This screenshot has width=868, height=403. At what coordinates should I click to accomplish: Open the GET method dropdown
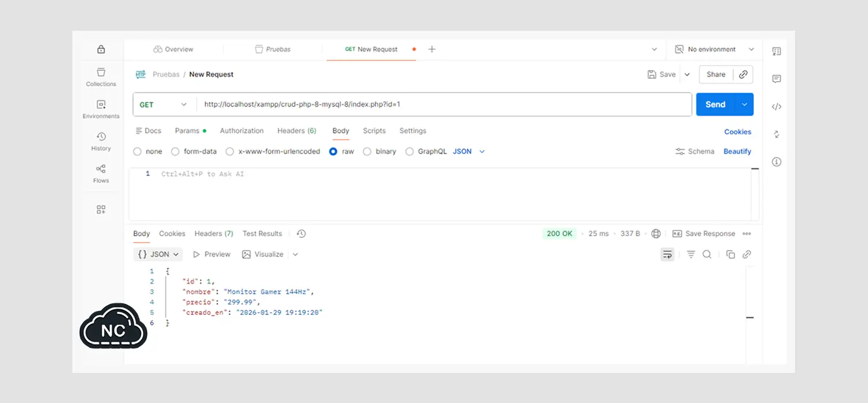pos(164,105)
